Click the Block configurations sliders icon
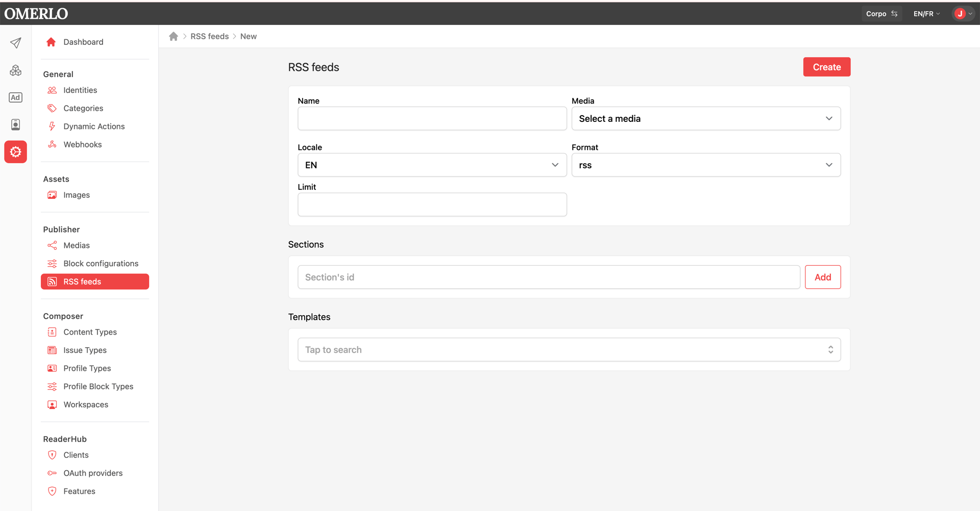Image resolution: width=980 pixels, height=511 pixels. point(52,264)
